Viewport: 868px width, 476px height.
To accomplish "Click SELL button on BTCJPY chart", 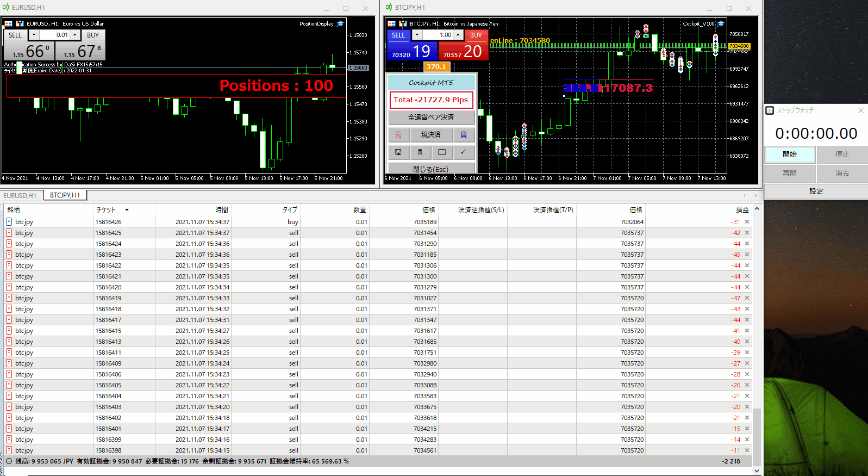I will click(x=398, y=35).
